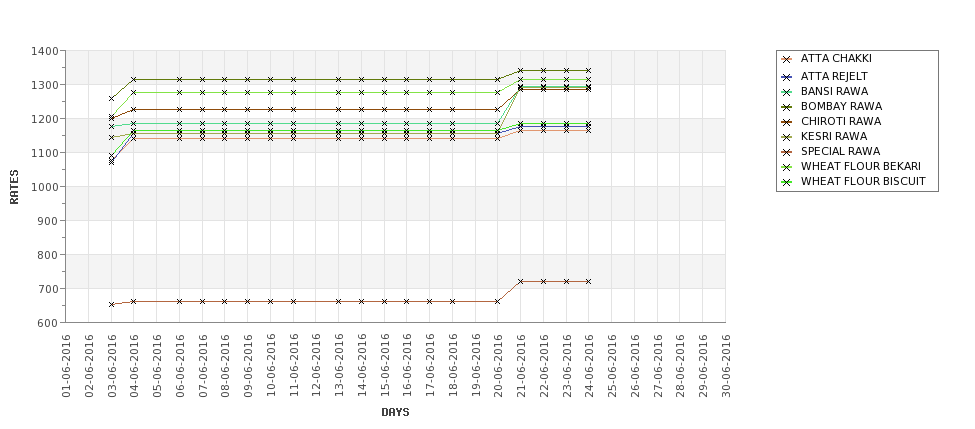Click the ATTA CHAKKI legend marker icon
The width and height of the screenshot is (975, 429).
click(x=787, y=60)
